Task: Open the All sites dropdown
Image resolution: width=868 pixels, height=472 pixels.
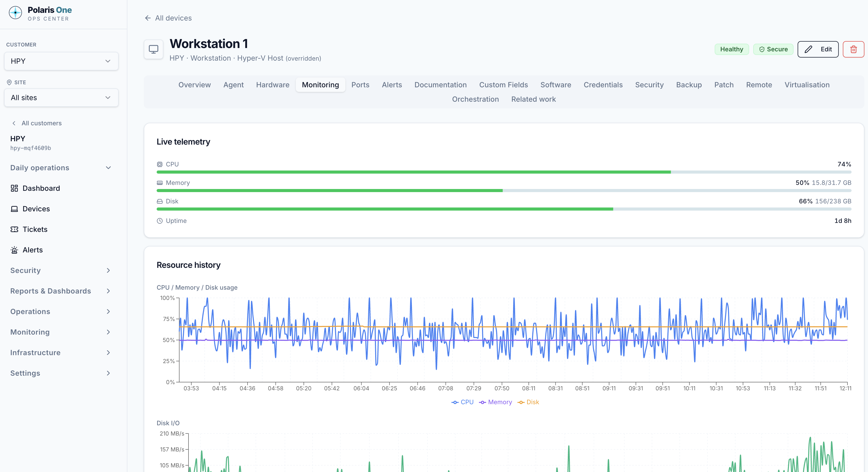Action: click(61, 98)
